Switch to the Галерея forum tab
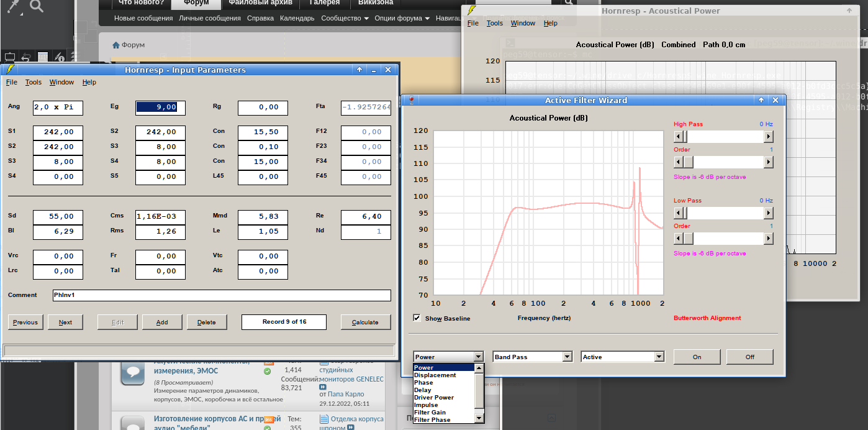Screen dimensions: 868x430 (x=324, y=3)
